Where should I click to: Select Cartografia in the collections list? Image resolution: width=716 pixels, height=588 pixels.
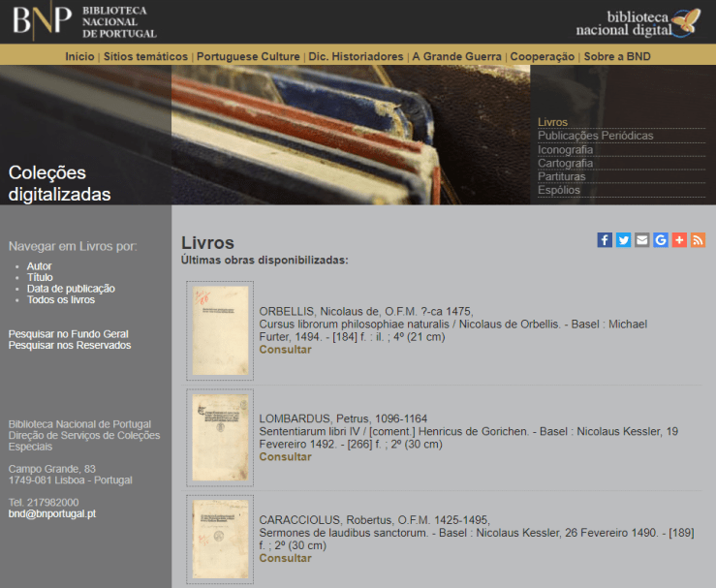point(565,164)
